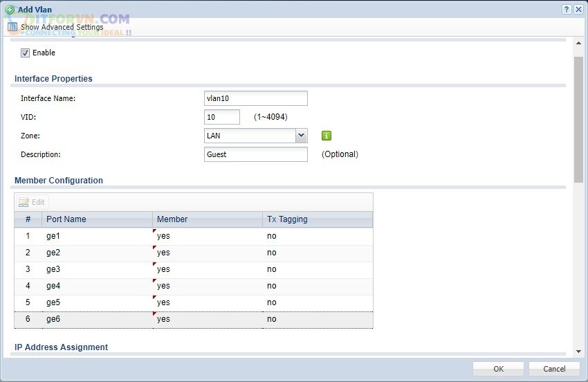The image size is (588, 382).
Task: Click the Edit pencil icon in Member Configuration
Action: coord(24,202)
